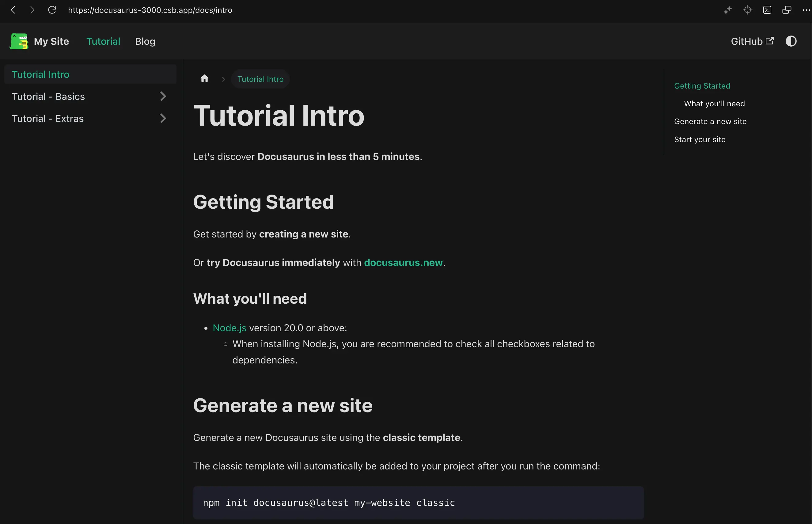Viewport: 812px width, 524px height.
Task: Select Tutorial - Extras category label
Action: [47, 118]
